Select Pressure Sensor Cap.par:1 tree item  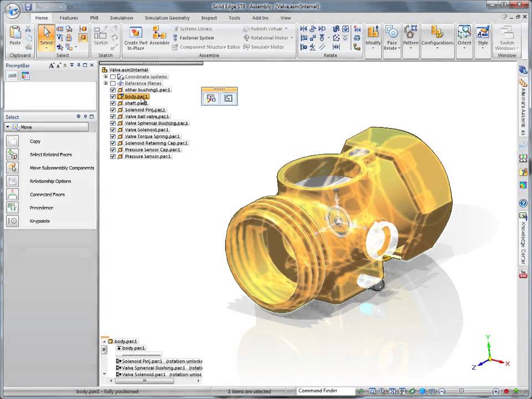point(152,150)
